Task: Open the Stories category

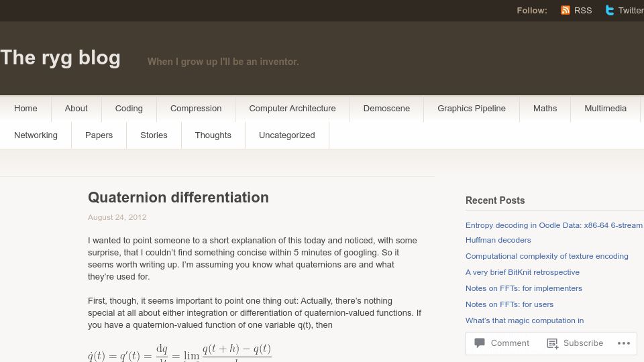Action: [154, 135]
